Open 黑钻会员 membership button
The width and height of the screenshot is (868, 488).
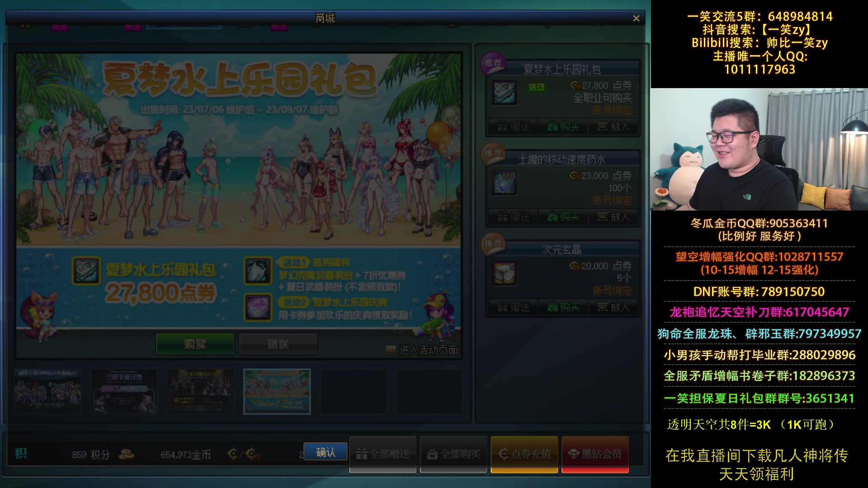tap(595, 454)
